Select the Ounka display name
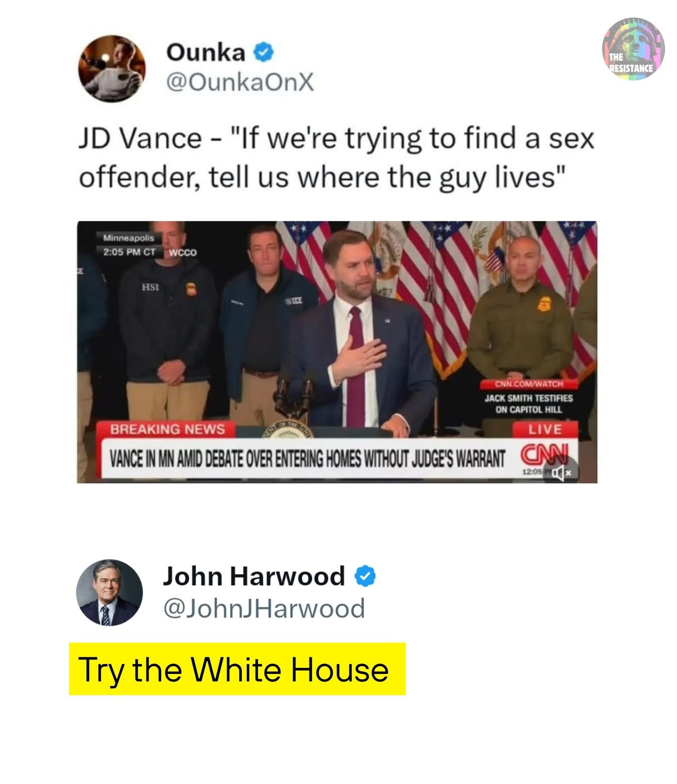Image resolution: width=677 pixels, height=784 pixels. pyautogui.click(x=205, y=53)
